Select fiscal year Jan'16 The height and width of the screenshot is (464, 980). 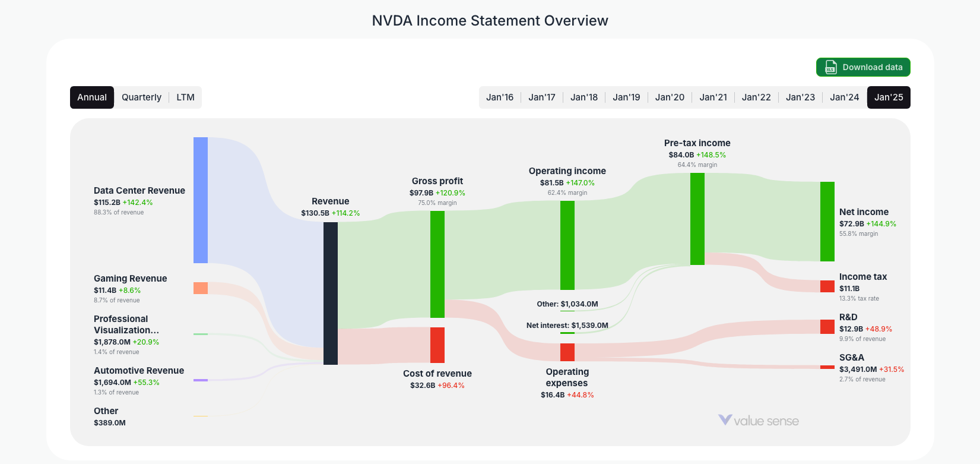pyautogui.click(x=500, y=97)
